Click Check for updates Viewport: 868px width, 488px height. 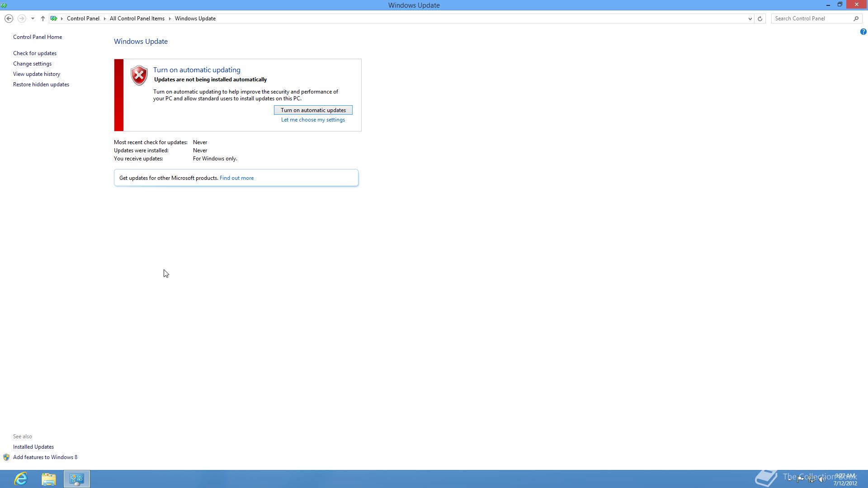(x=35, y=53)
